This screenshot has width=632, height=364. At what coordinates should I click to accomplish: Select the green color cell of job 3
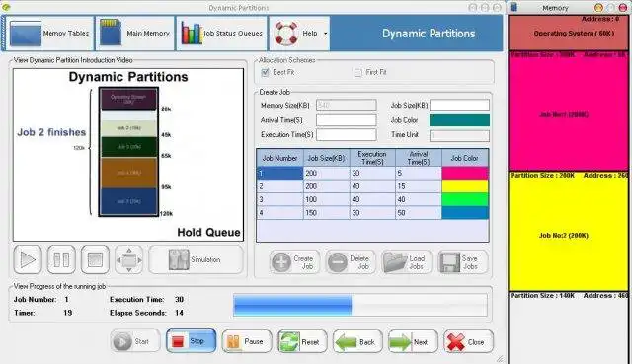(465, 199)
